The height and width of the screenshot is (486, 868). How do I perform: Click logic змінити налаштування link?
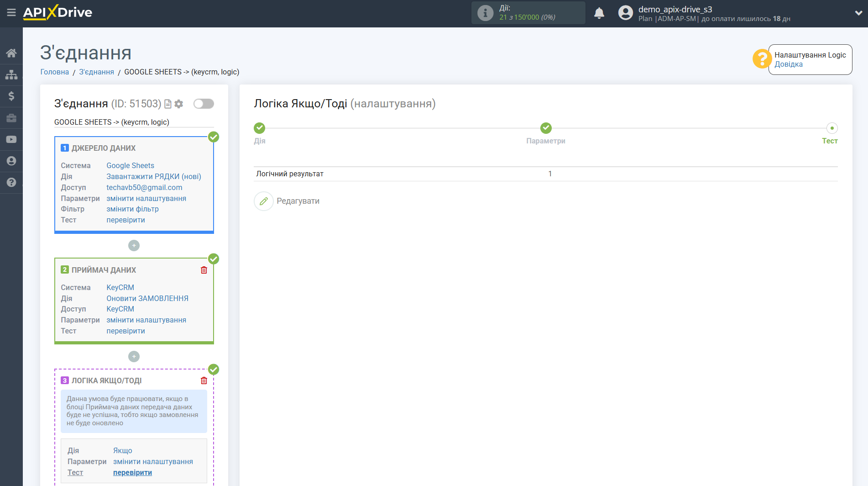pos(153,461)
